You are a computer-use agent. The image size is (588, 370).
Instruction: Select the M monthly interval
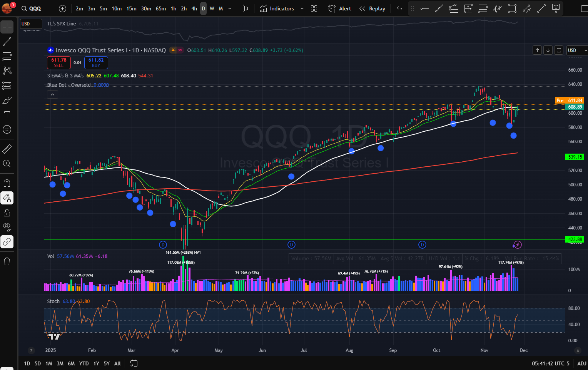pyautogui.click(x=221, y=8)
